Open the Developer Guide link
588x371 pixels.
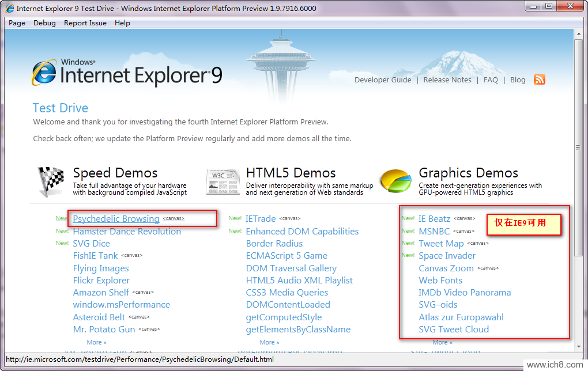[383, 80]
